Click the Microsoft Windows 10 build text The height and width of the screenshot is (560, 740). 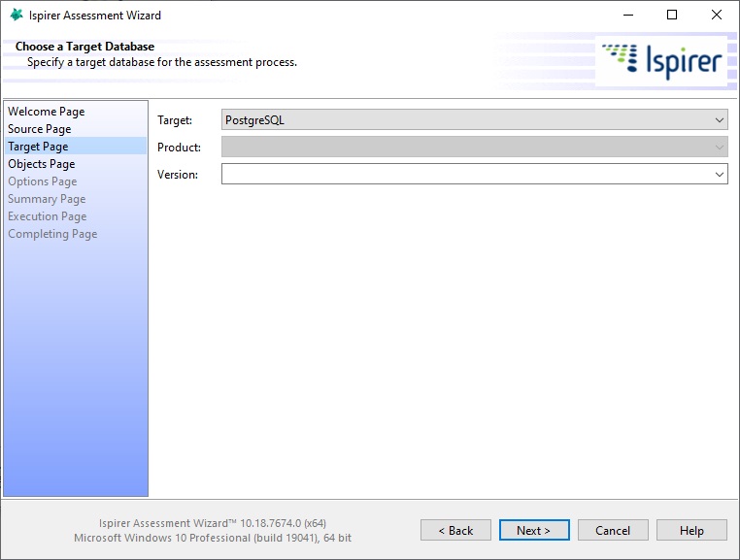tap(213, 538)
